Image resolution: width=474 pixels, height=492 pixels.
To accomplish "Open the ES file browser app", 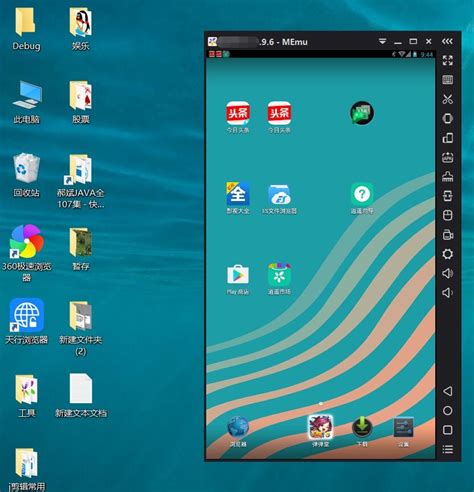I will (279, 198).
